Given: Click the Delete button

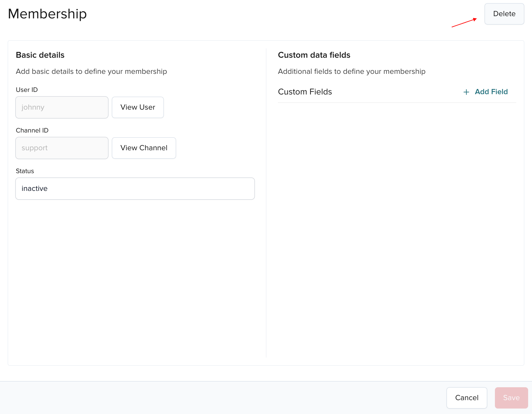Looking at the screenshot, I should click(x=504, y=14).
